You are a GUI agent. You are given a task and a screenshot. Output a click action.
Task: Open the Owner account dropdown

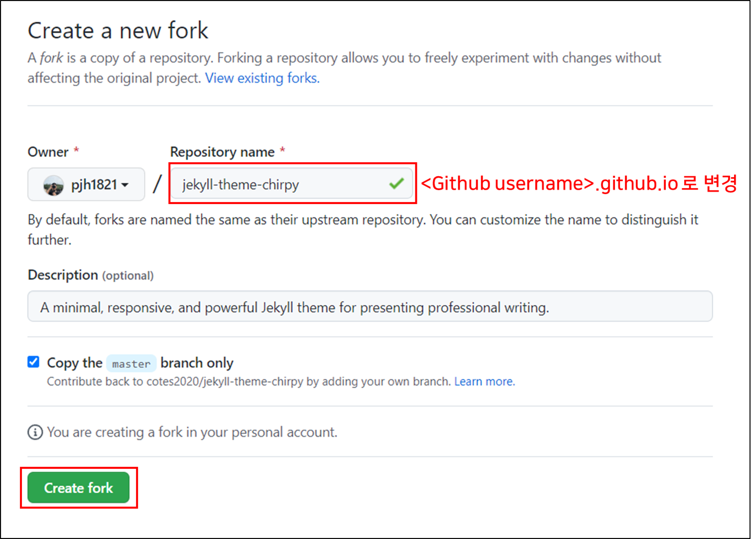tap(86, 184)
